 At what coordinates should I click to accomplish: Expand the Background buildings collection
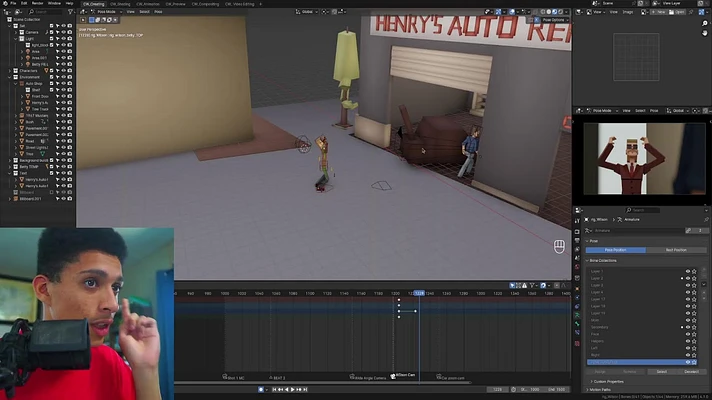click(10, 160)
